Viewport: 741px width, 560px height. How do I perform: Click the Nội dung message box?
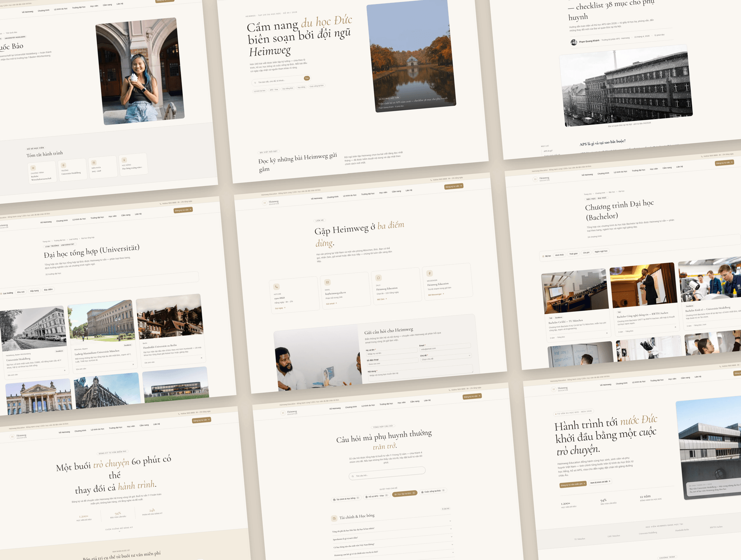[x=421, y=372]
